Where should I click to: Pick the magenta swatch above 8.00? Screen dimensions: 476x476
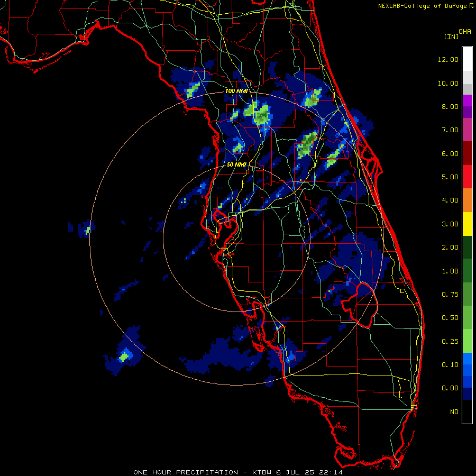pyautogui.click(x=467, y=100)
